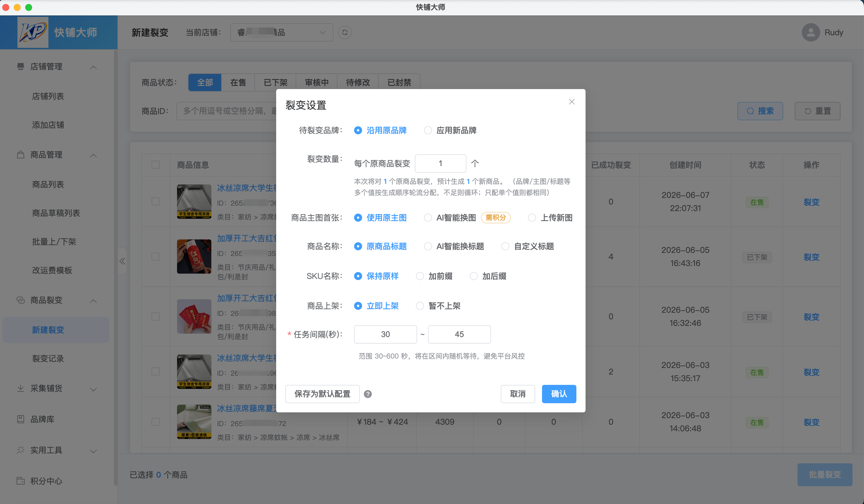Refresh the current store list
The width and height of the screenshot is (864, 504).
345,33
